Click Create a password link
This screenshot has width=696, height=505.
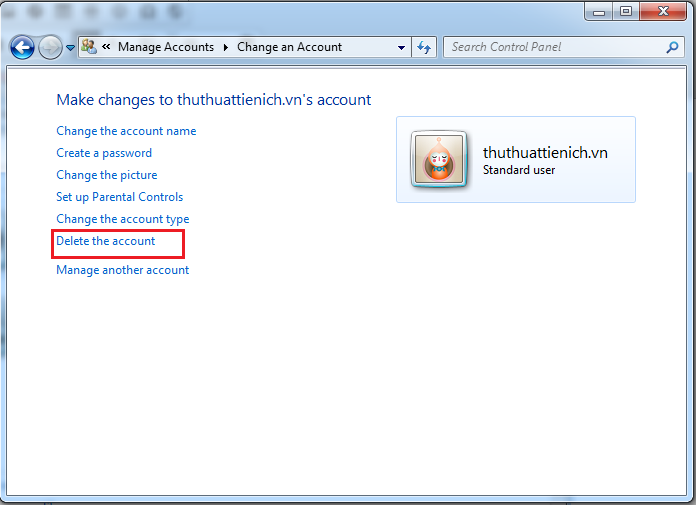(104, 153)
